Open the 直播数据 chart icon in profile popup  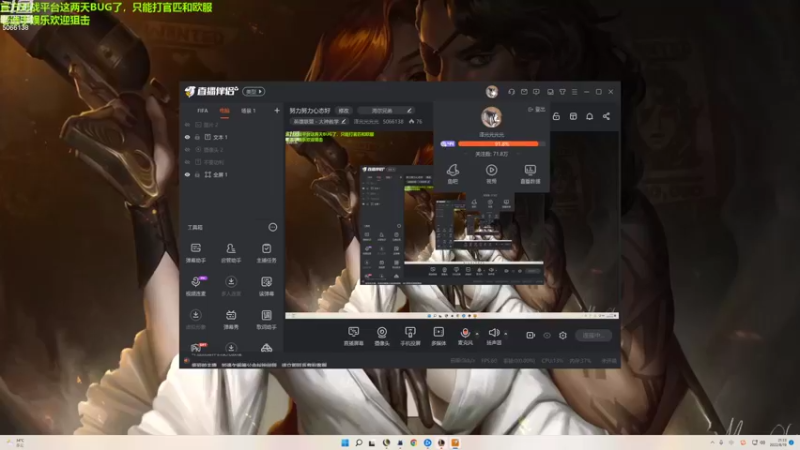point(530,173)
